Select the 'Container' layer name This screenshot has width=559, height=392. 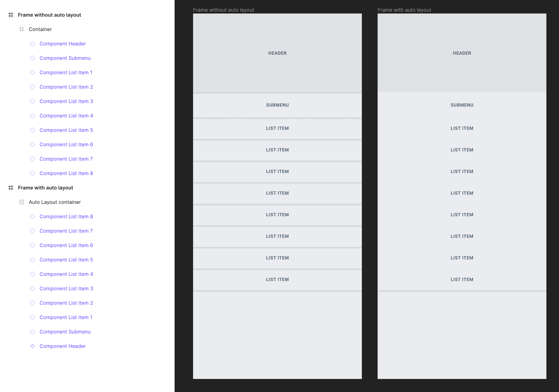40,29
